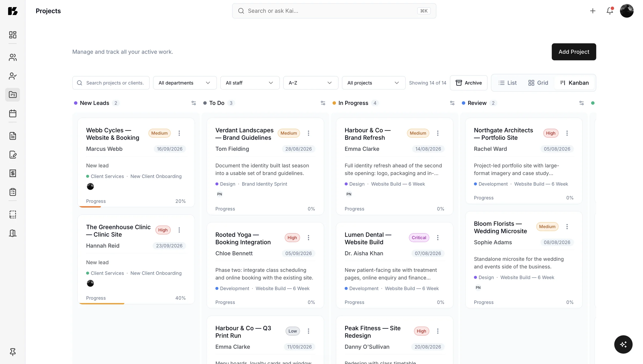Open Northgate Architects card options menu
The image size is (643, 364).
click(567, 133)
